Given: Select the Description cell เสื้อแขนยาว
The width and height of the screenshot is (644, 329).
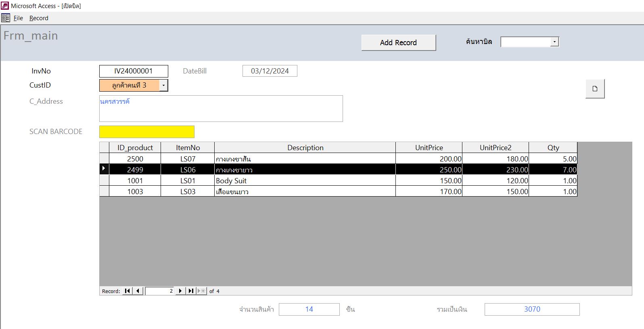Looking at the screenshot, I should click(x=305, y=191).
